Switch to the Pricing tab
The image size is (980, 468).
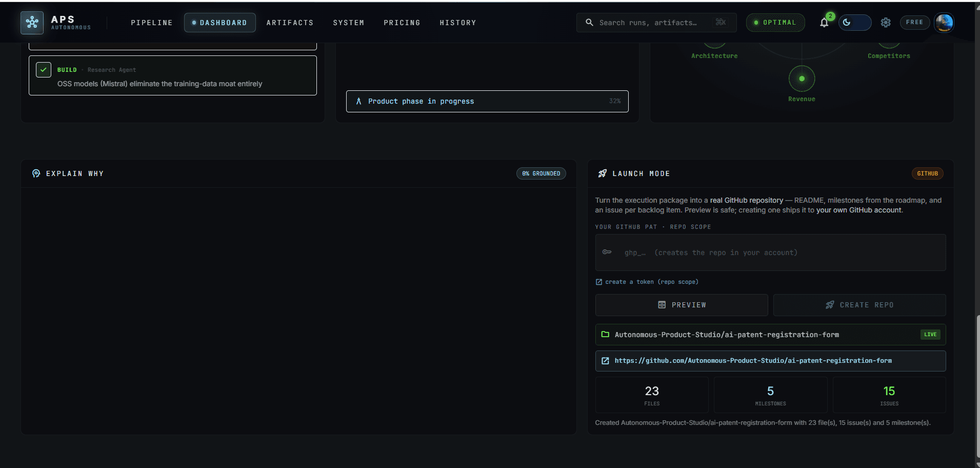pyautogui.click(x=402, y=23)
